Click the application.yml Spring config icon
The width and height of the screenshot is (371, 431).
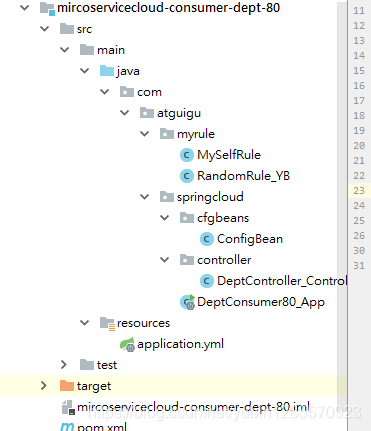(x=127, y=344)
